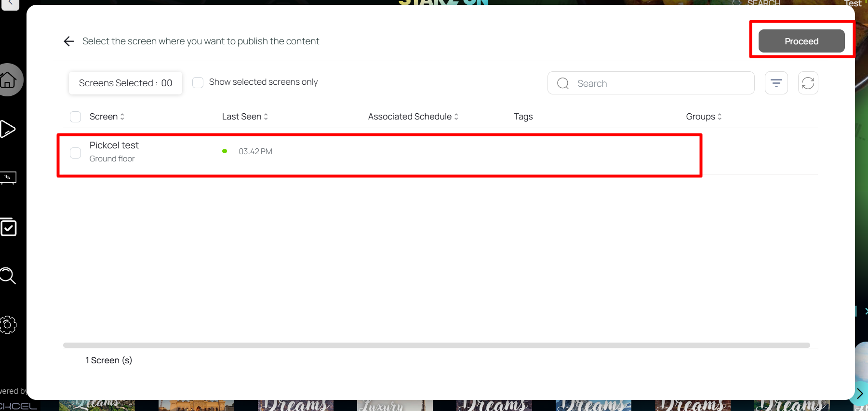
Task: Sort by the Last Seen column
Action: [x=245, y=117]
